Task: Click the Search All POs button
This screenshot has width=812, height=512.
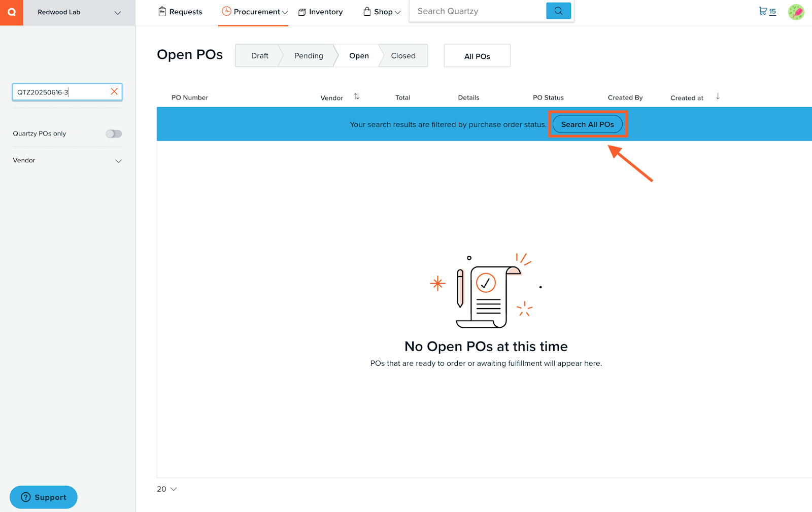Action: 587,124
